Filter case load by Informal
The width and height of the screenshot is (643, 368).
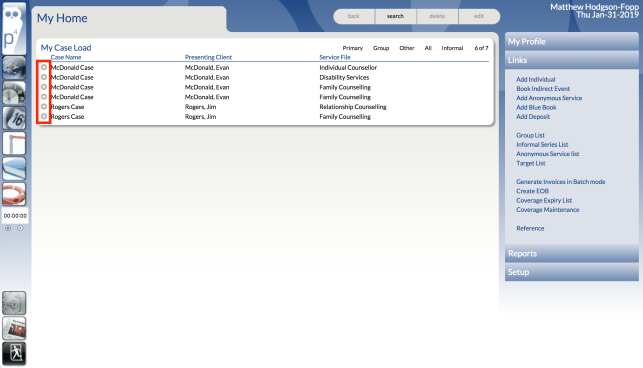[x=452, y=48]
